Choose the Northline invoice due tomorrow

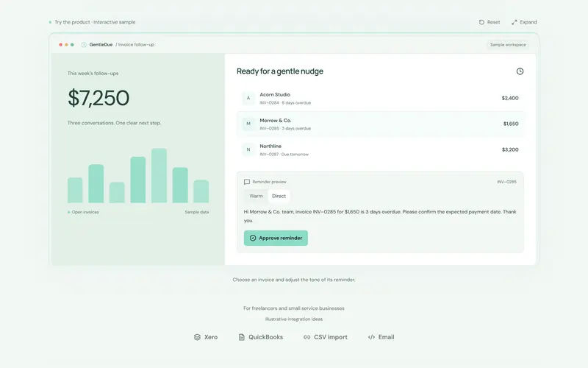(x=380, y=149)
